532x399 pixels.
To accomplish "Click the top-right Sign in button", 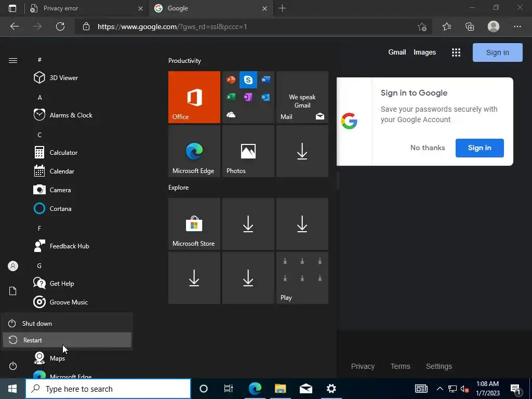I will coord(497,52).
